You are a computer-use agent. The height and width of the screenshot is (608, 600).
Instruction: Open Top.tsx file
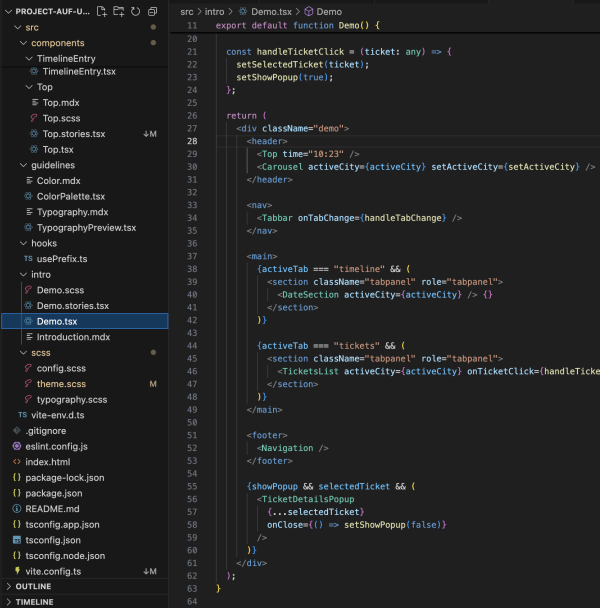[x=58, y=149]
